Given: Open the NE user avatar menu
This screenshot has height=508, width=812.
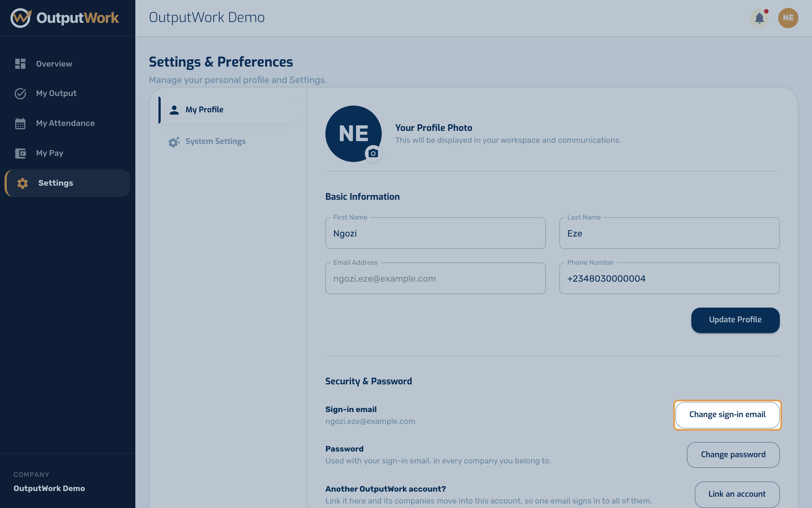Looking at the screenshot, I should tap(788, 18).
